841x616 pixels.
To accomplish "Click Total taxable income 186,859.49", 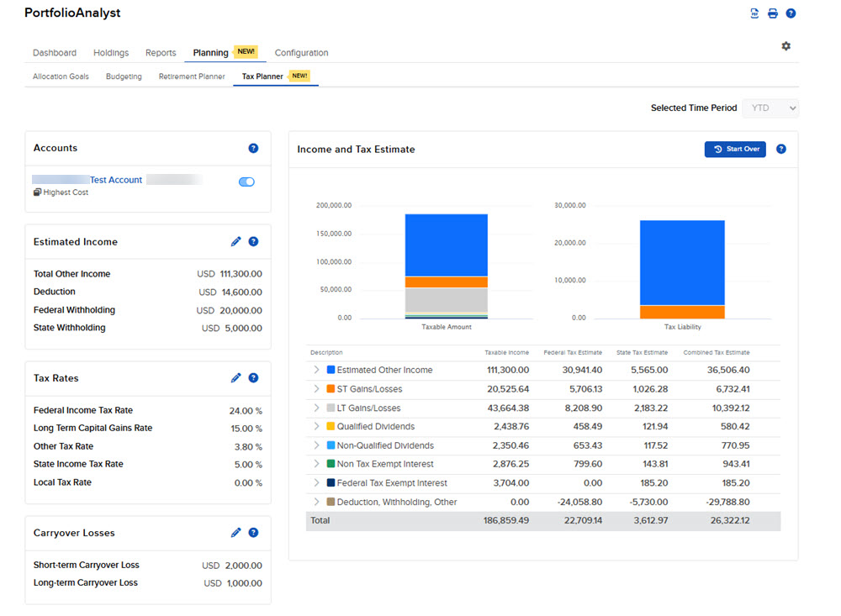I will 505,520.
